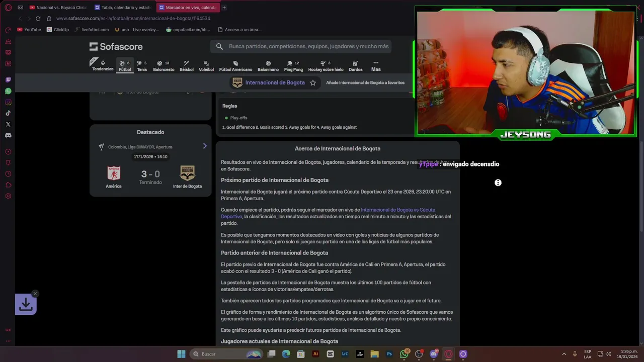
Task: Select the Fútbol Americano sport tab
Action: point(235,66)
